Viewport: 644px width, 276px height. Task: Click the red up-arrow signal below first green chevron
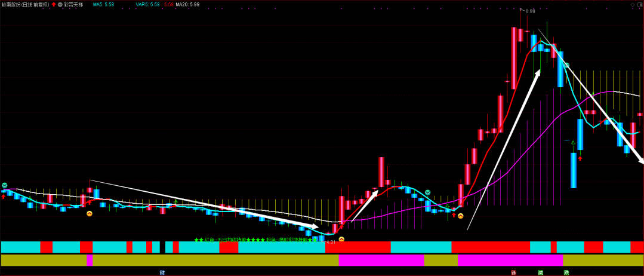pos(4,197)
